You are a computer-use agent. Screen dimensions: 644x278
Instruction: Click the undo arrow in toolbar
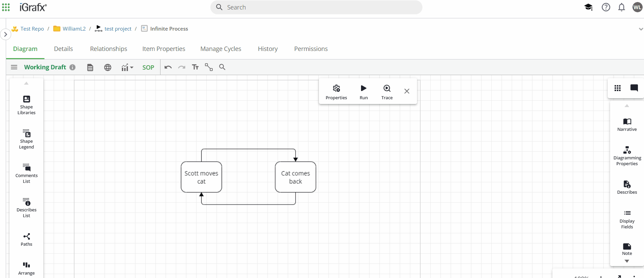coord(168,67)
